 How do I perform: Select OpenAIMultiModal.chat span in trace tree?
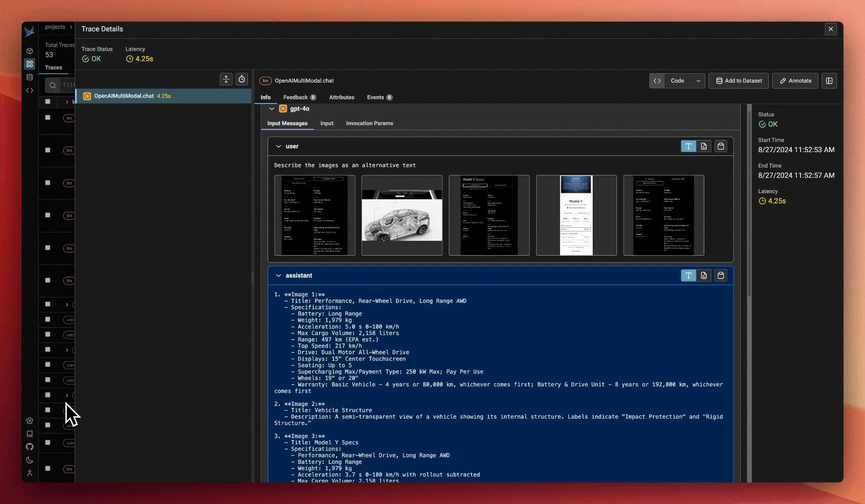[x=124, y=96]
